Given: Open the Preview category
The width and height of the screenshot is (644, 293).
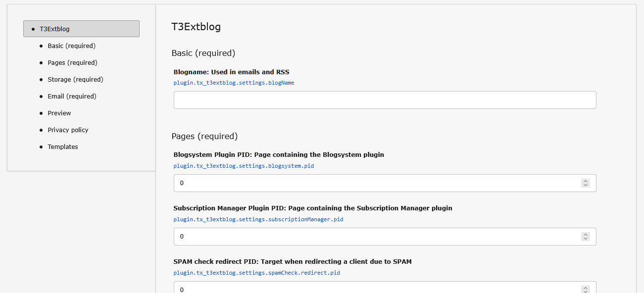Looking at the screenshot, I should [x=59, y=113].
